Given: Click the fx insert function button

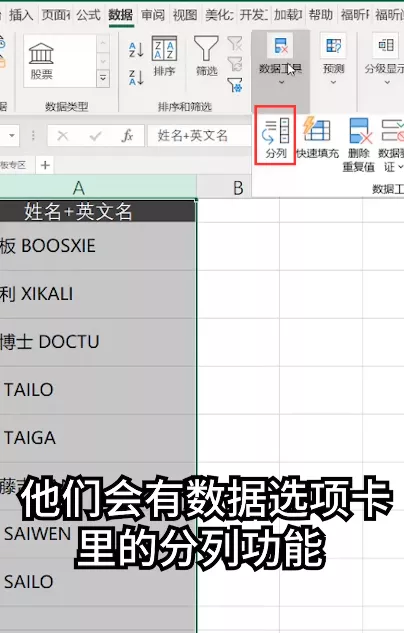Looking at the screenshot, I should [127, 136].
